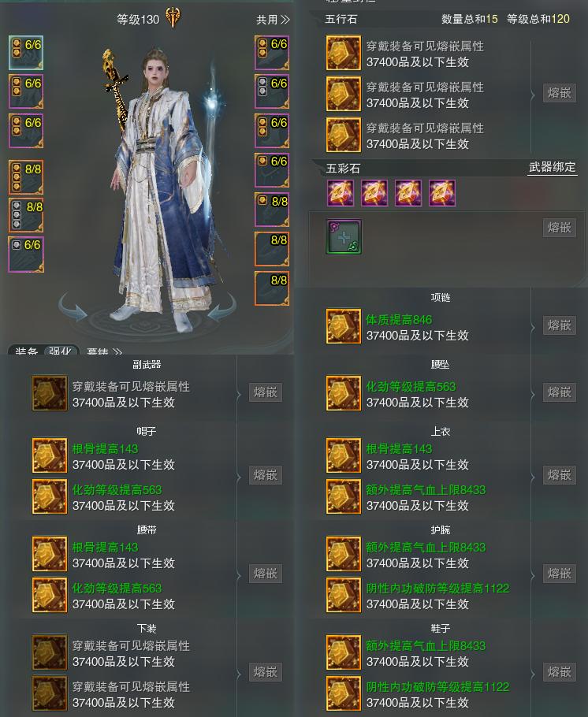Select the bottom-right 8/8 equipment slot
This screenshot has width=588, height=717.
(272, 288)
